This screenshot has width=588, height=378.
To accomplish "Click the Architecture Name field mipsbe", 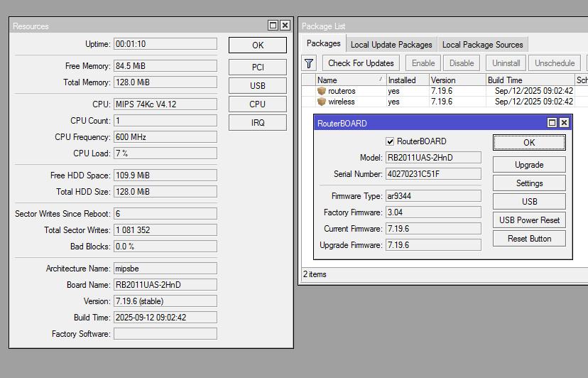I will click(x=165, y=269).
